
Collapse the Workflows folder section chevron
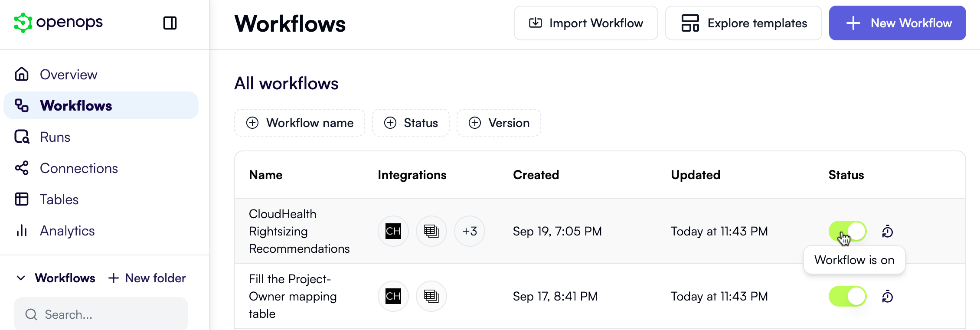[x=21, y=278]
